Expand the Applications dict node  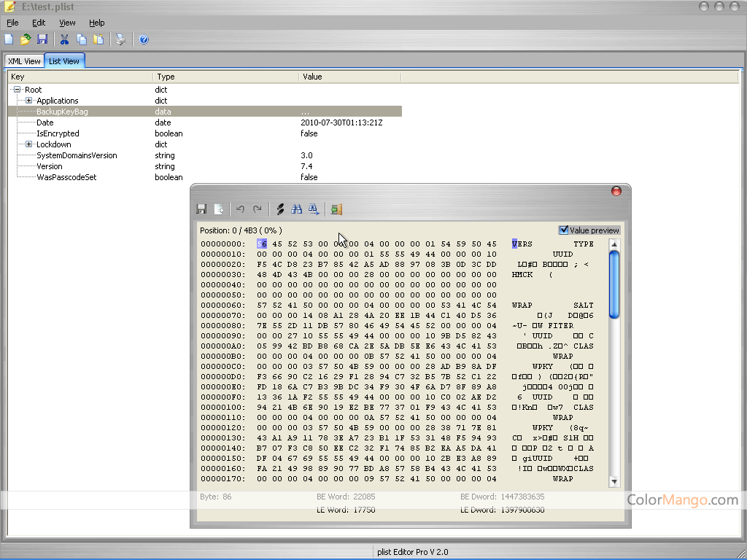pyautogui.click(x=28, y=101)
